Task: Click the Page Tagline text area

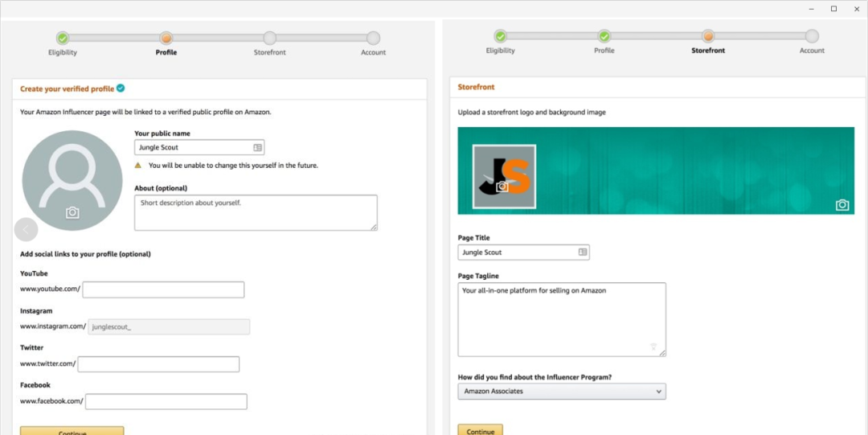Action: [x=562, y=319]
